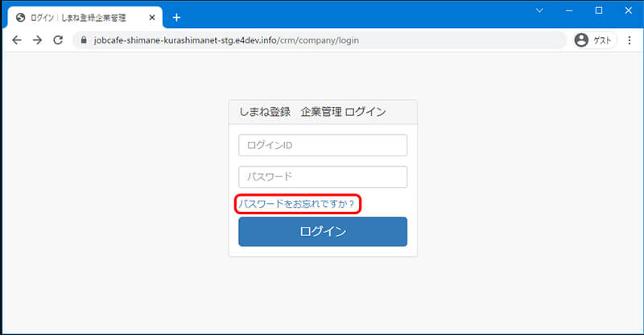
Task: Close the browser window
Action: pyautogui.click(x=628, y=10)
